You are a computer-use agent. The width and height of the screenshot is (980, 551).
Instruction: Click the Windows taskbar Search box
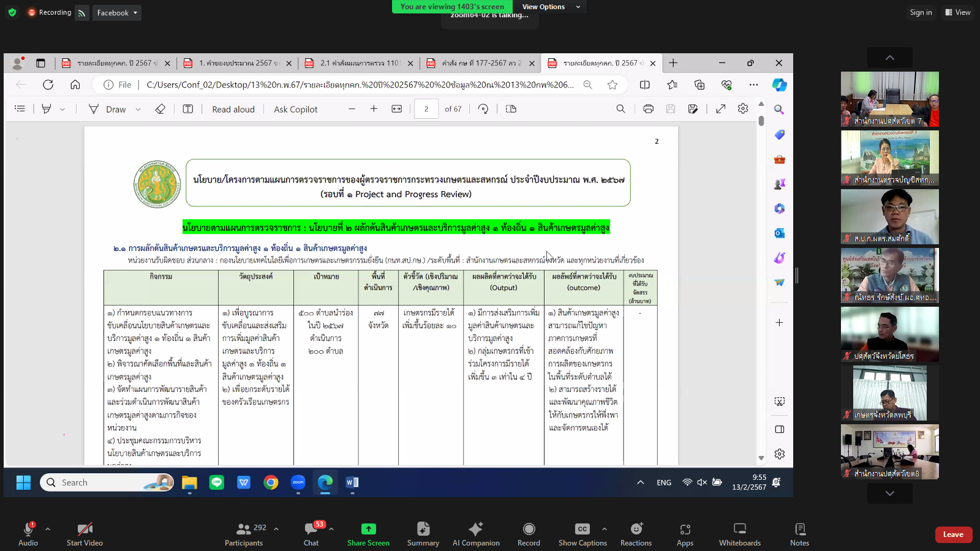(107, 482)
